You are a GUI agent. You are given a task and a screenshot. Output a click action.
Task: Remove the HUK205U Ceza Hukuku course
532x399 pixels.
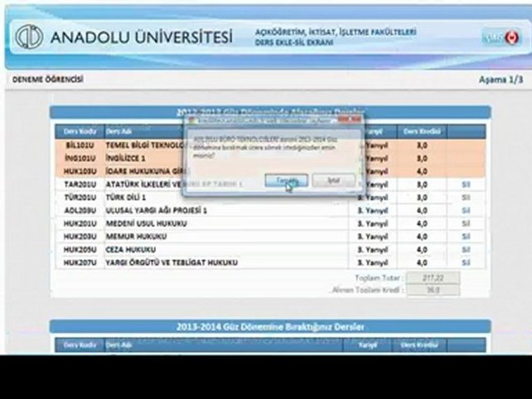point(466,250)
